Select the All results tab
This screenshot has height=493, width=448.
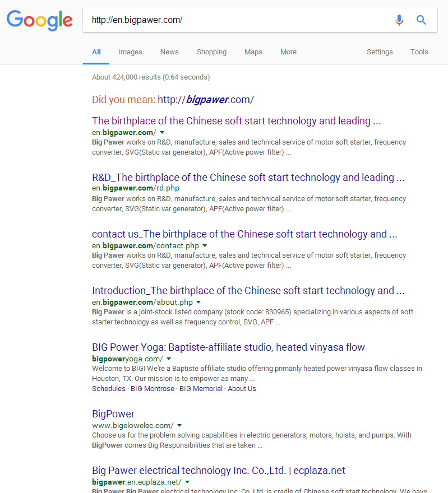coord(96,52)
